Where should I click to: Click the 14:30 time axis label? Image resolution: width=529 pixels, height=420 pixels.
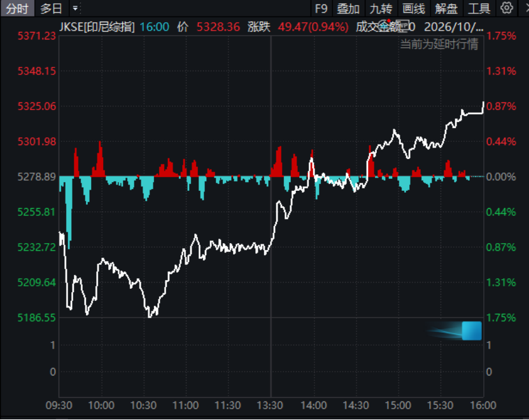pyautogui.click(x=356, y=405)
